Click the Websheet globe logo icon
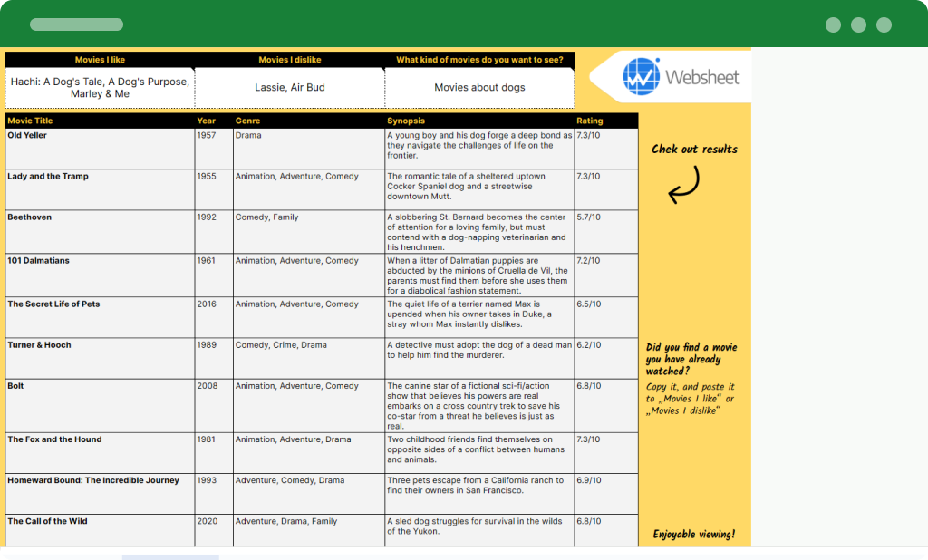The image size is (928, 560). tap(641, 76)
